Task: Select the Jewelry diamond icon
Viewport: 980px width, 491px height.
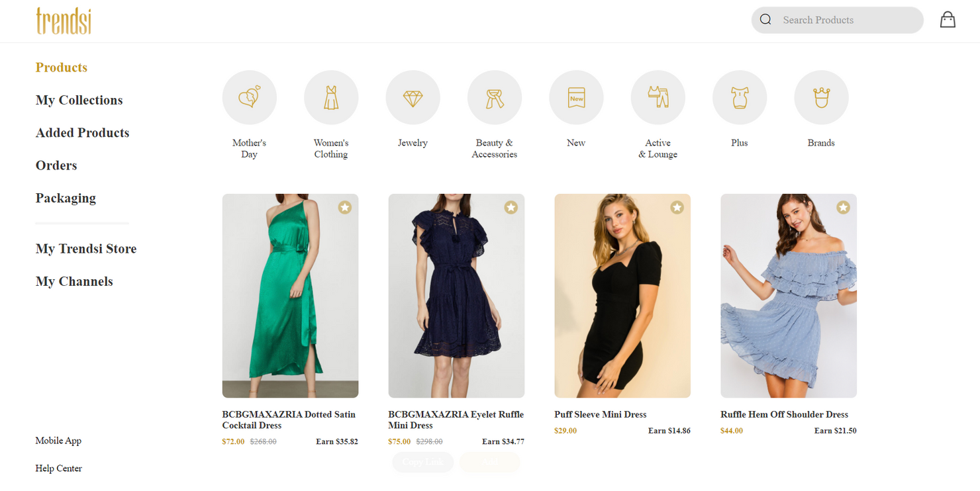Action: point(413,97)
